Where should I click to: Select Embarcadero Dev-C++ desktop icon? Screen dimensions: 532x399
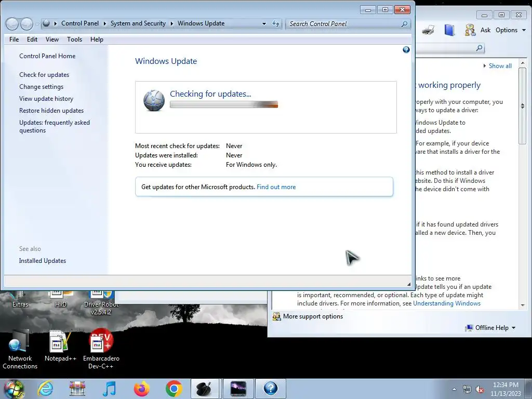(x=101, y=350)
